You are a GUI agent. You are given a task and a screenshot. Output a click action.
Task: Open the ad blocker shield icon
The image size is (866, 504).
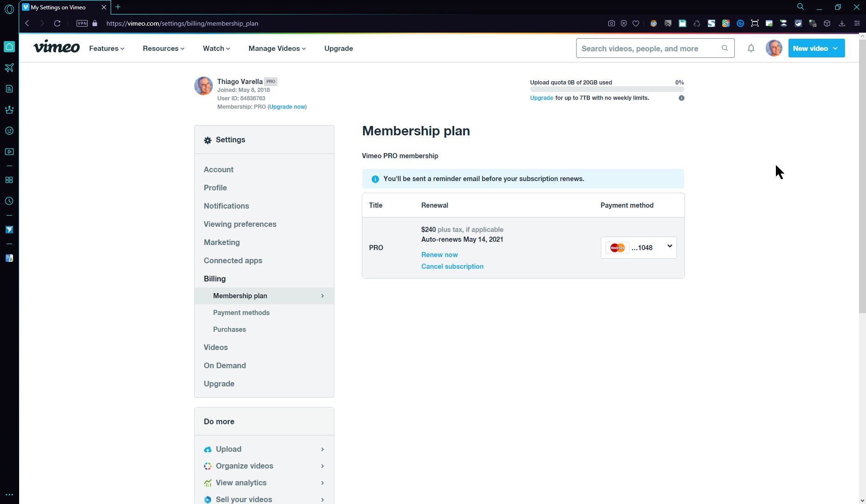click(x=624, y=23)
